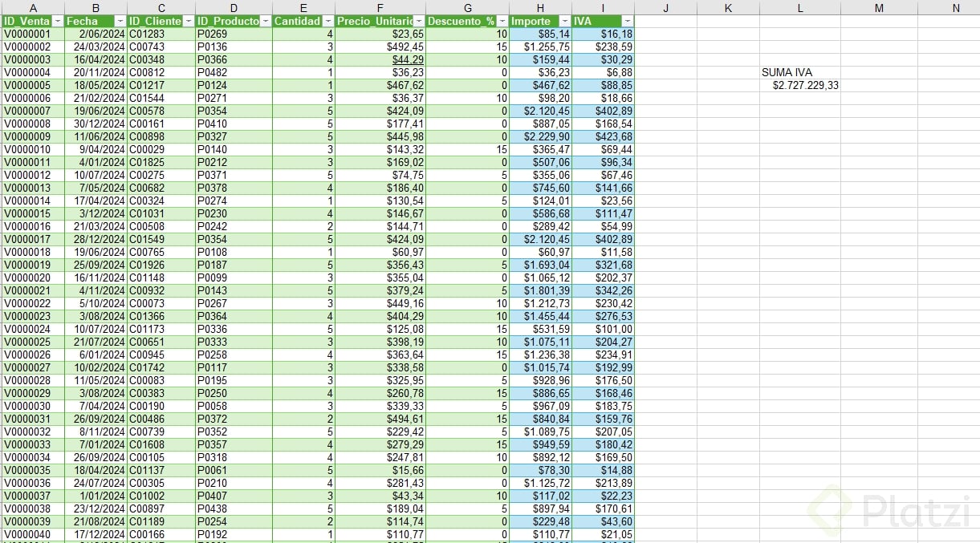980x543 pixels.
Task: Select IVA cell '$342,26'
Action: 603,290
